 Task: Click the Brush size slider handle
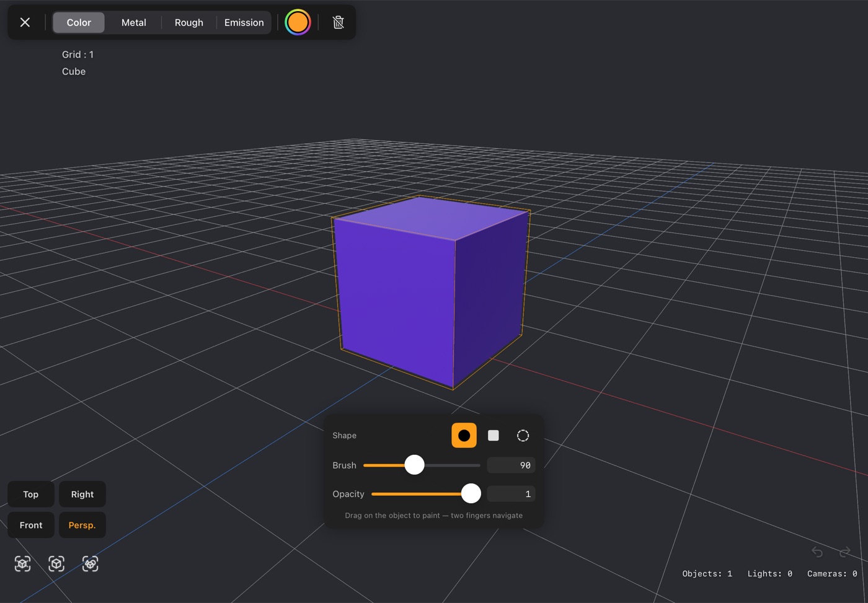point(414,464)
